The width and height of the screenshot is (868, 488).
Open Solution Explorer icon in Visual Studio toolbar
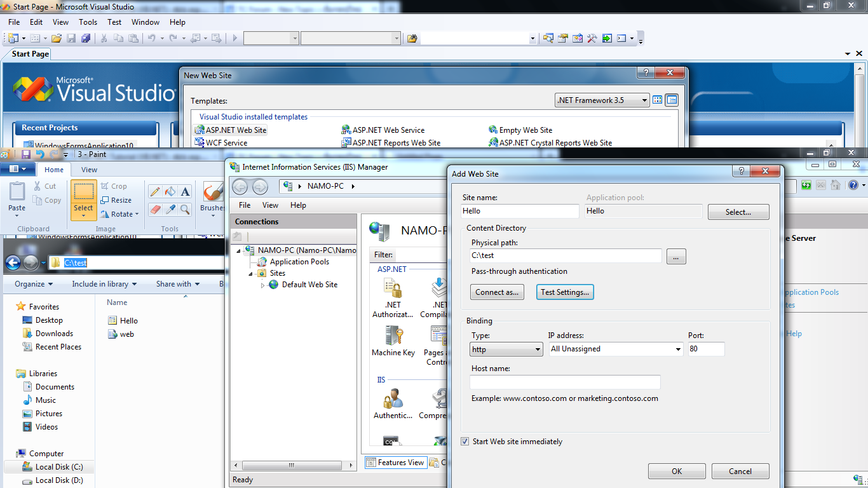(548, 38)
